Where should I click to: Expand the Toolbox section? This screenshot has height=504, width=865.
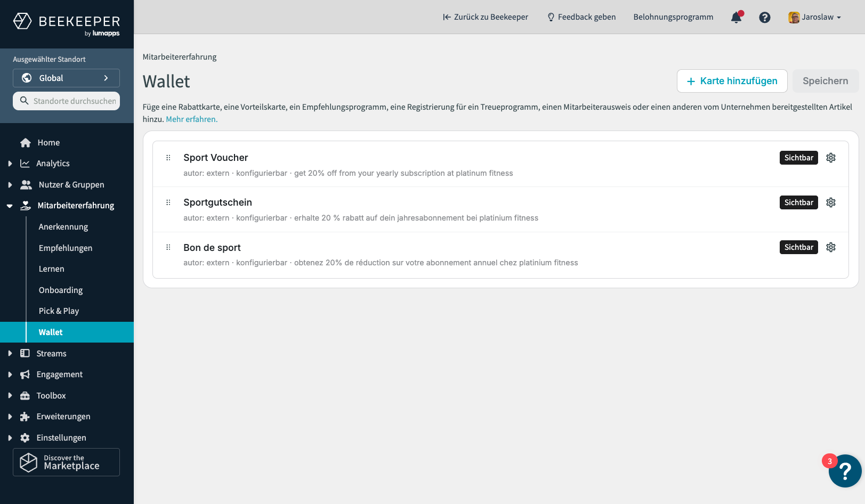[10, 396]
